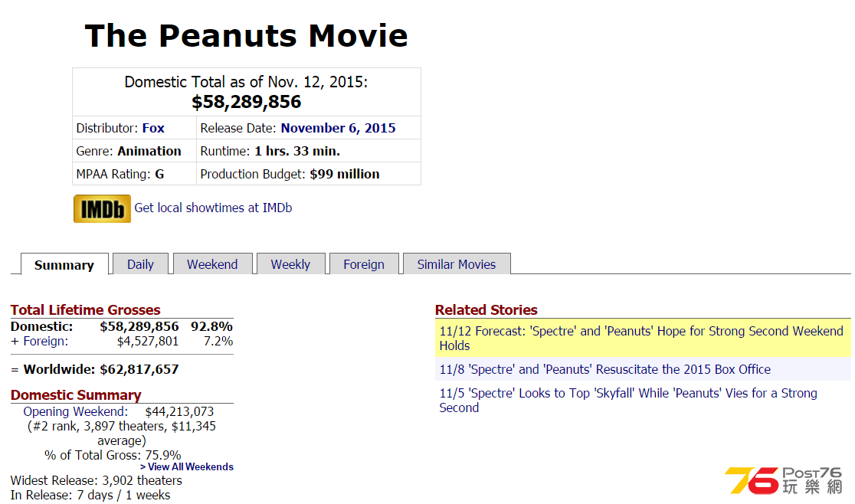
Task: Open the 11/5 Skyfall story link
Action: click(627, 400)
